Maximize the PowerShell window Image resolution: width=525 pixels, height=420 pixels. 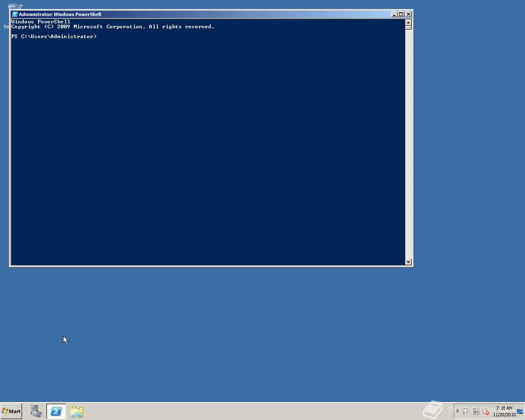click(401, 14)
